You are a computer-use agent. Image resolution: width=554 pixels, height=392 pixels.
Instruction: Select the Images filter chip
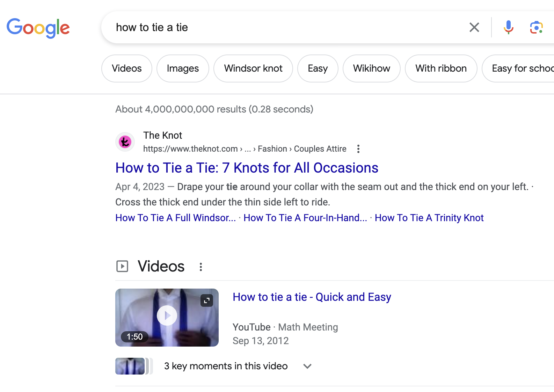(x=183, y=68)
